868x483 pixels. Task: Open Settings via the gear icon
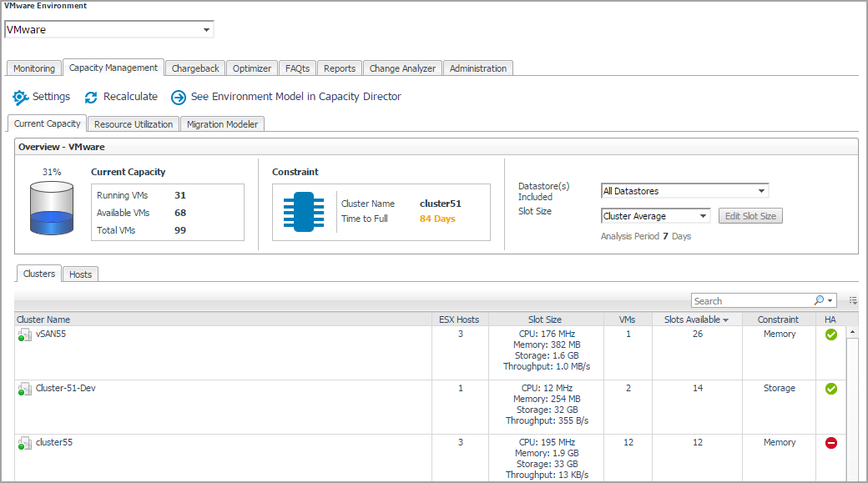pyautogui.click(x=21, y=98)
